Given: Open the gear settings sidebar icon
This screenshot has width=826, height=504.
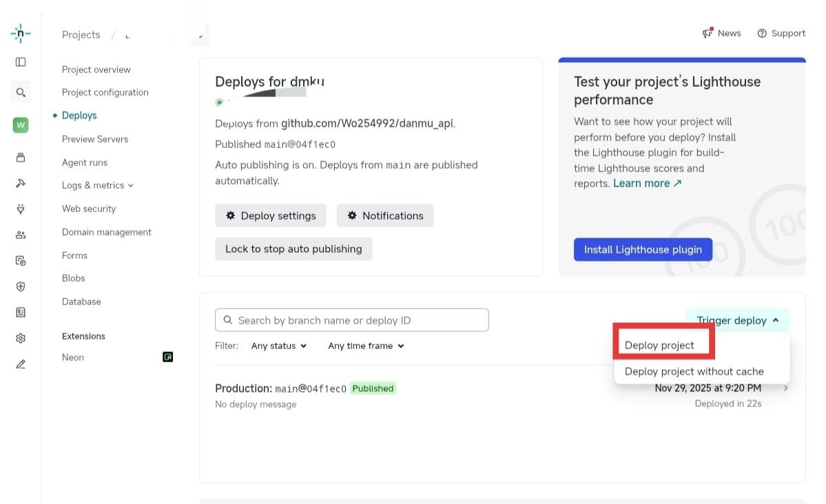Looking at the screenshot, I should pyautogui.click(x=21, y=338).
